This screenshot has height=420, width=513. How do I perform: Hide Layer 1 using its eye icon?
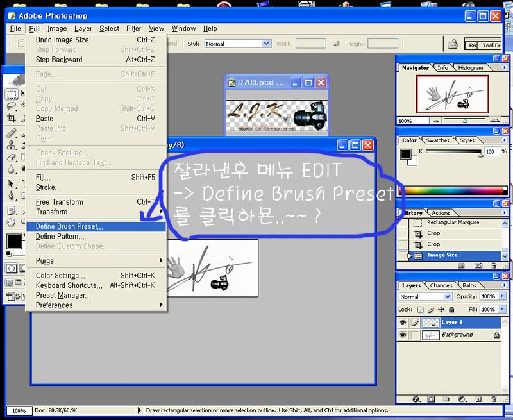click(403, 323)
